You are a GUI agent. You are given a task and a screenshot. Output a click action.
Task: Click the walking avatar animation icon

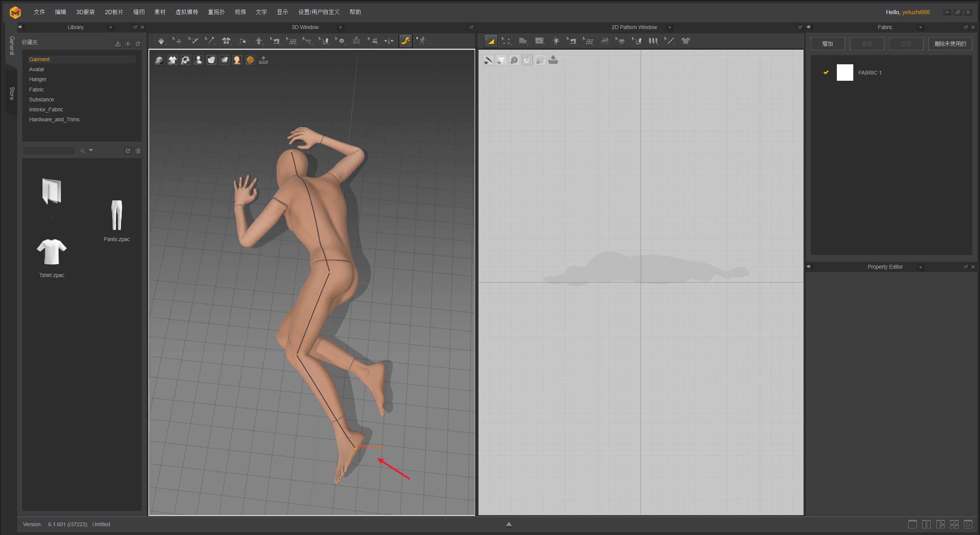coord(421,41)
